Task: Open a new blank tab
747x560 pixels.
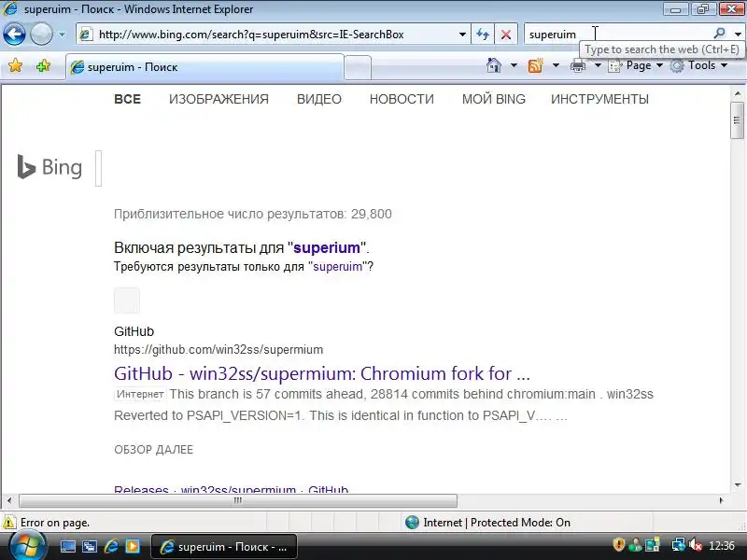Action: pos(358,67)
